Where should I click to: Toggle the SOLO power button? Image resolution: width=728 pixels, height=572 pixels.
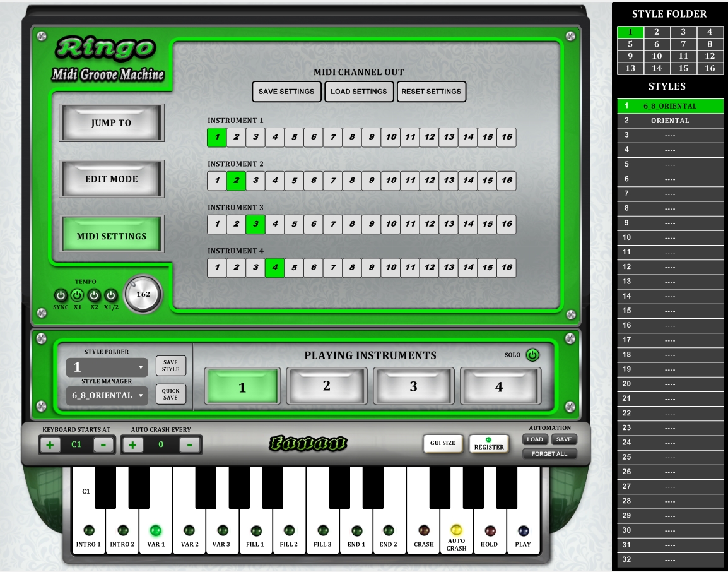pos(532,355)
